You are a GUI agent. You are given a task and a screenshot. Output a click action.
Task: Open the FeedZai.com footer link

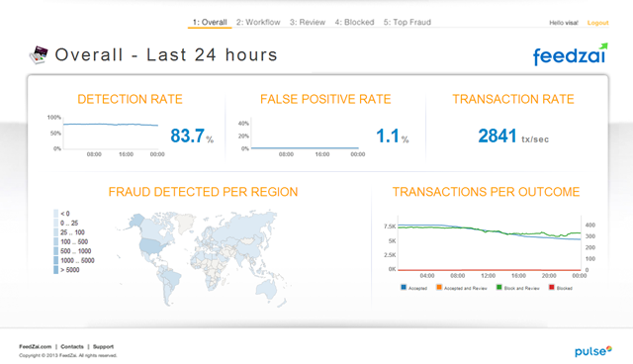pos(36,346)
